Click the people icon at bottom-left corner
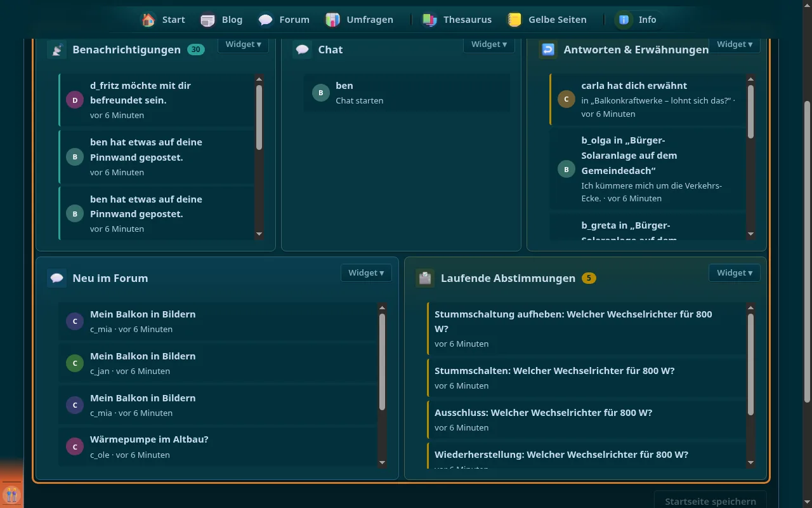The height and width of the screenshot is (508, 812). pos(11,494)
